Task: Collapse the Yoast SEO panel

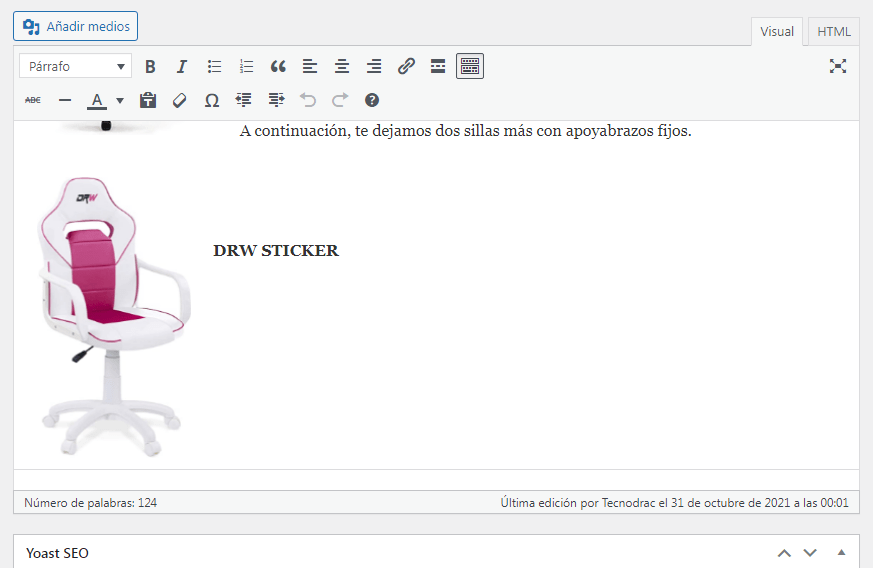Action: pyautogui.click(x=841, y=552)
